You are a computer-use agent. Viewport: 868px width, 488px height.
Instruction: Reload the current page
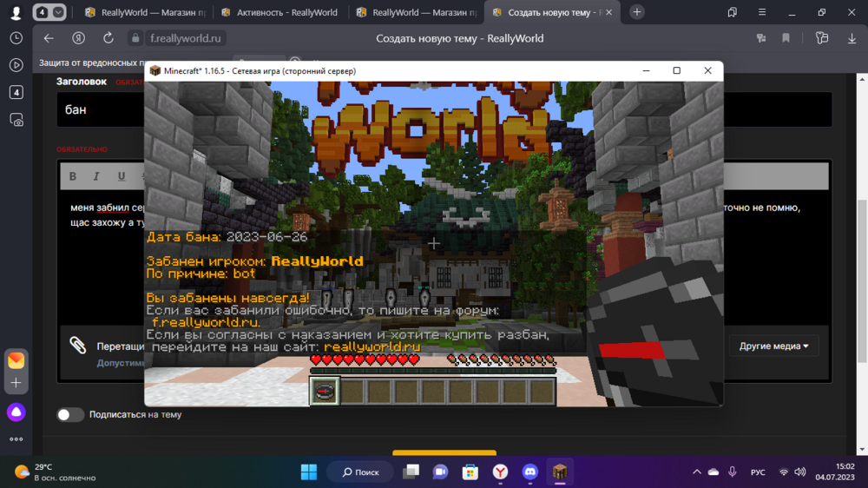108,38
